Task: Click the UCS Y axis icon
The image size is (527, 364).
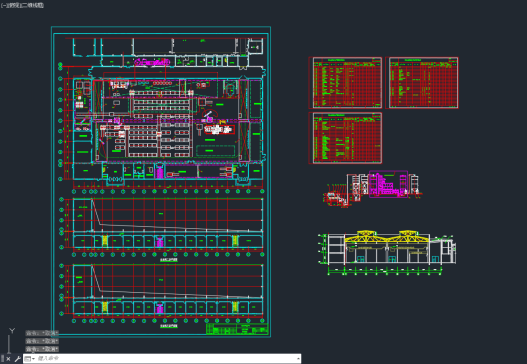Action: tap(12, 331)
